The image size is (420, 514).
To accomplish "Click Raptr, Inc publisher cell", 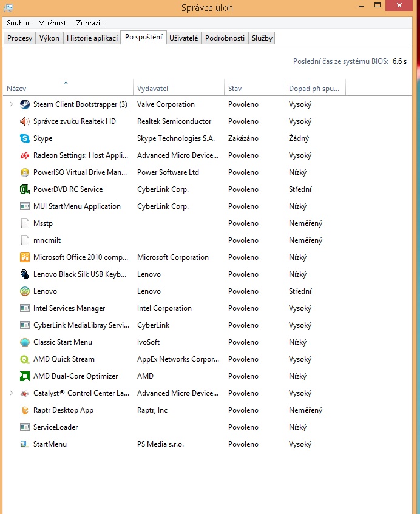I will click(152, 410).
